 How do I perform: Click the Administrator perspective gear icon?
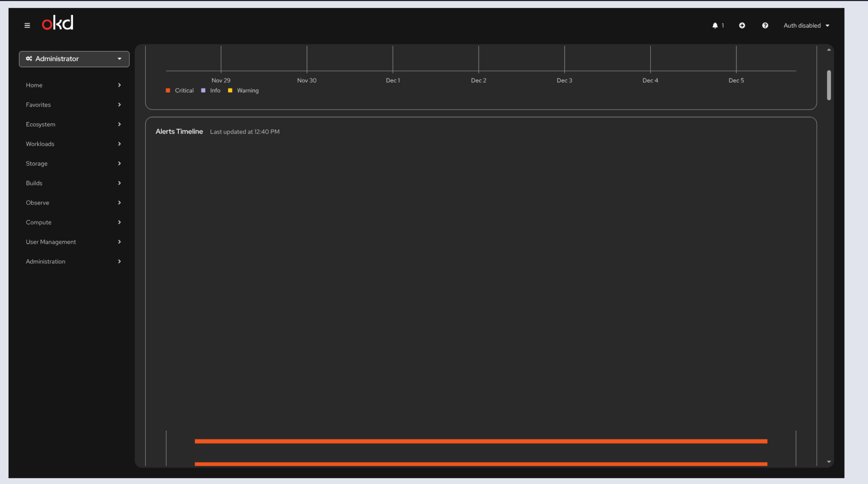pos(29,59)
